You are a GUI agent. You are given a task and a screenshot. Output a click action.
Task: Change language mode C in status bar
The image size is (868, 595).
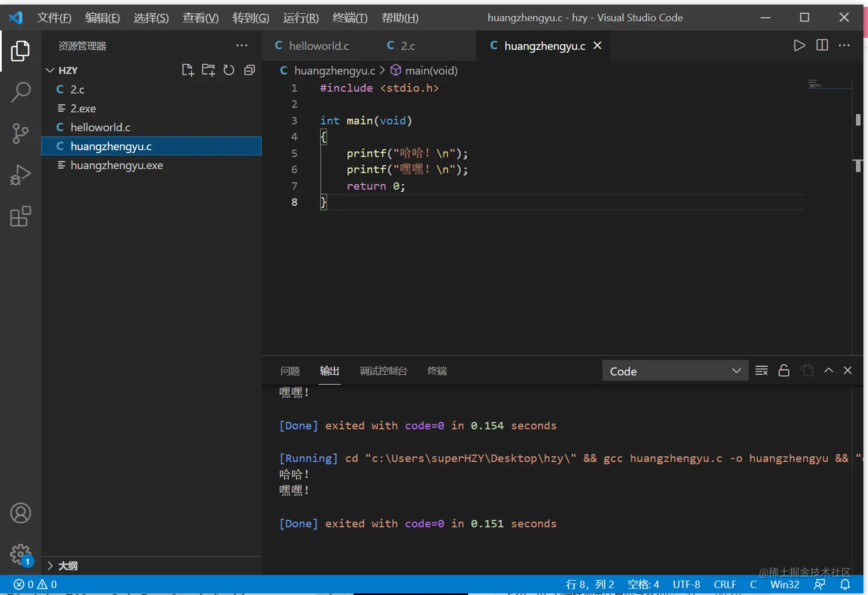click(753, 584)
